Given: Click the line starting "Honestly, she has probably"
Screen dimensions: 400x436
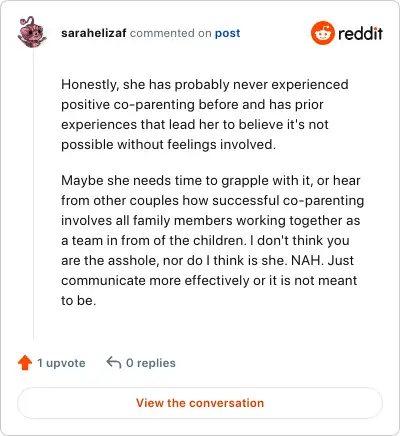Looking at the screenshot, I should 205,85.
